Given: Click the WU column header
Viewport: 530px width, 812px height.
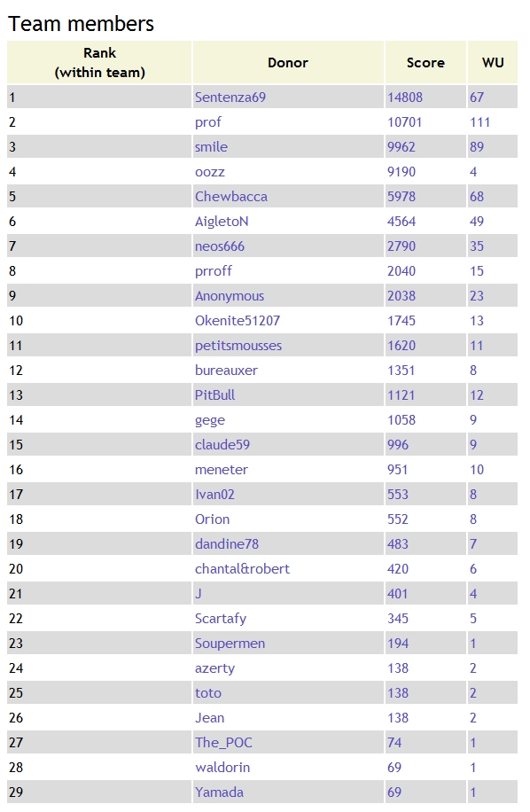Looking at the screenshot, I should [x=493, y=63].
